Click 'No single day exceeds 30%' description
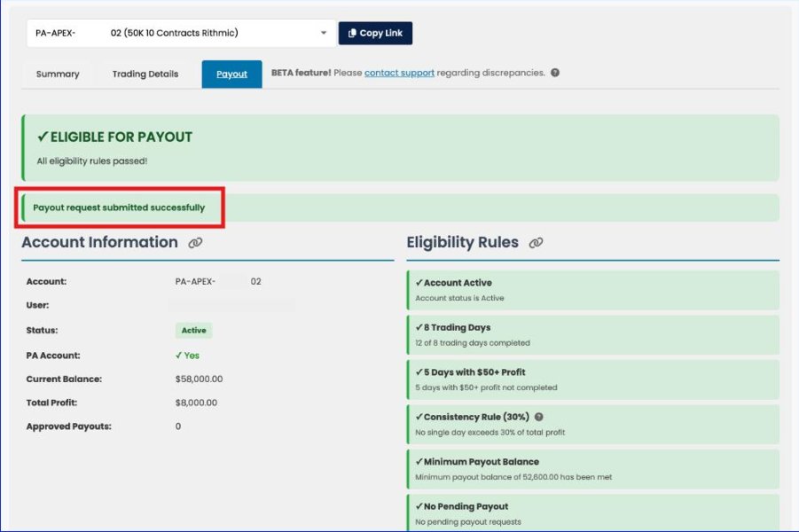 pos(490,433)
